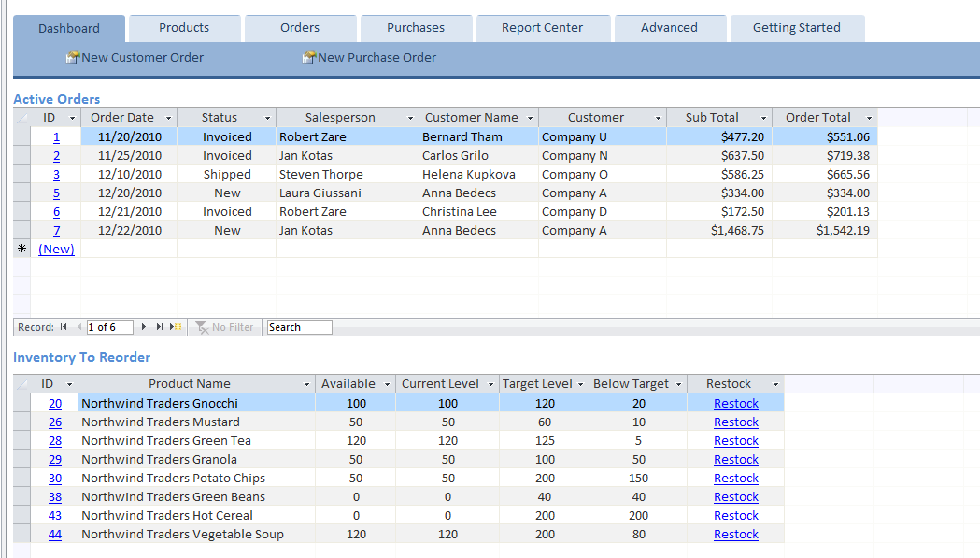Open the Advanced tab

pos(670,28)
